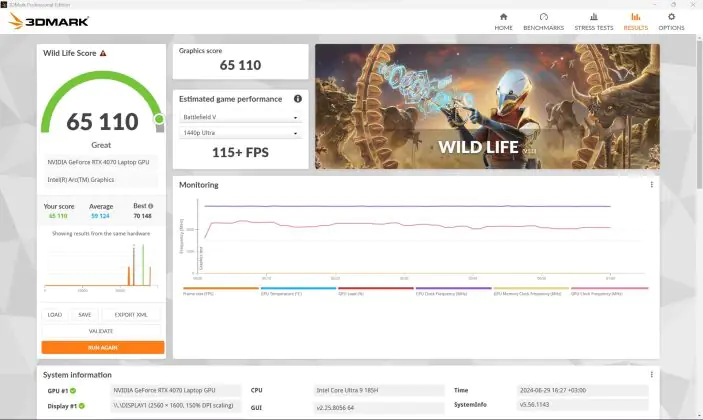Click the SystemInfo version v5.56.1143 field
Screen dimensions: 703x420
click(582, 405)
